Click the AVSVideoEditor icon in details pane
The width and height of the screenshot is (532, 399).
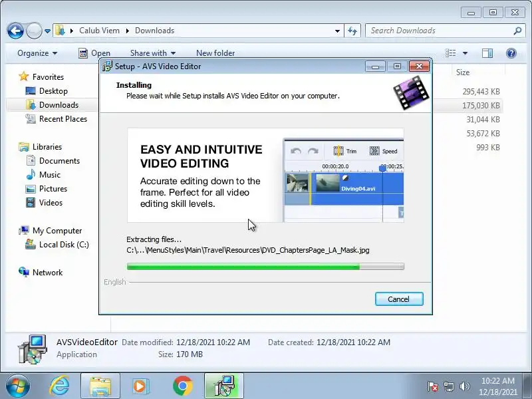[32, 348]
